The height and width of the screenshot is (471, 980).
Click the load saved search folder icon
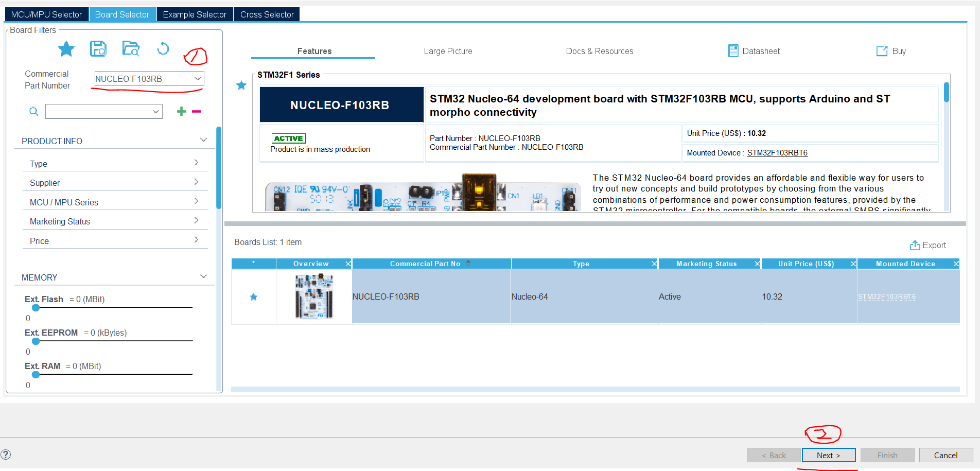pyautogui.click(x=131, y=49)
